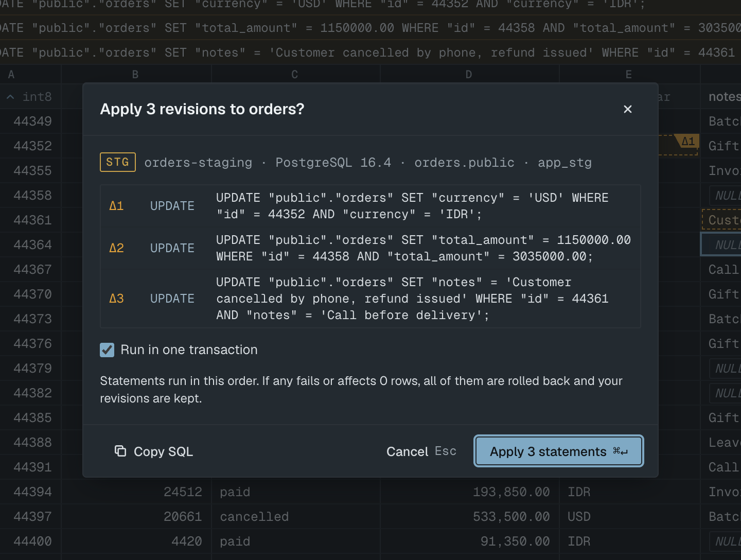Viewport: 741px width, 560px height.
Task: Select row id 44394
Action: (x=32, y=492)
